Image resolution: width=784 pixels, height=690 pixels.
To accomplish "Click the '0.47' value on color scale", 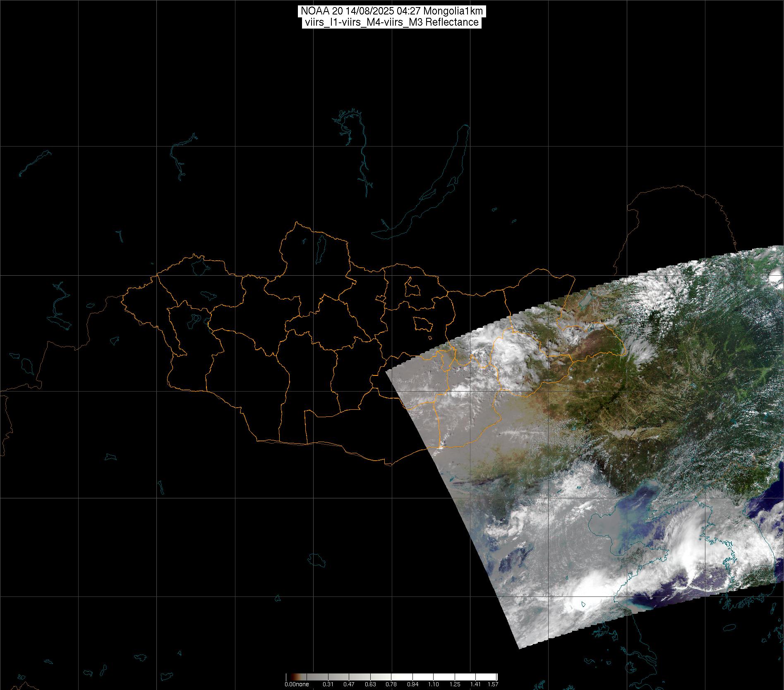I will coord(349,685).
